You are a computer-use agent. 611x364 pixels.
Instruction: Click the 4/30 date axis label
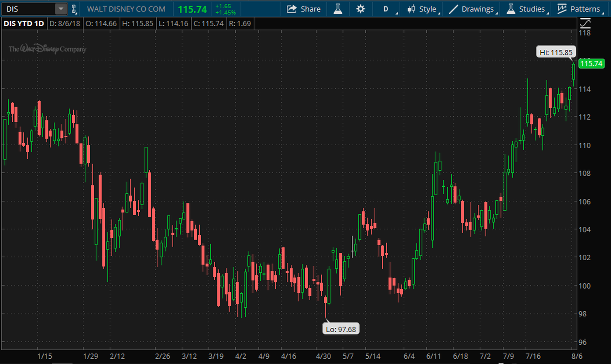[x=323, y=356]
